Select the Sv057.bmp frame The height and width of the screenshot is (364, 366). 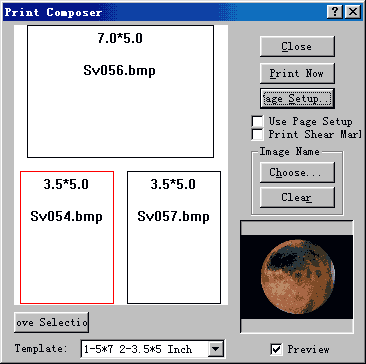pyautogui.click(x=174, y=237)
